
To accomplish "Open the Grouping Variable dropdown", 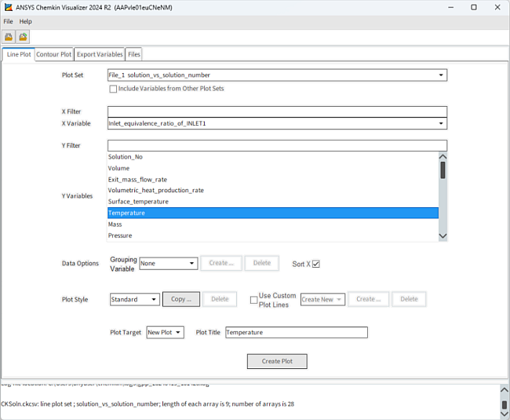I will click(x=169, y=264).
